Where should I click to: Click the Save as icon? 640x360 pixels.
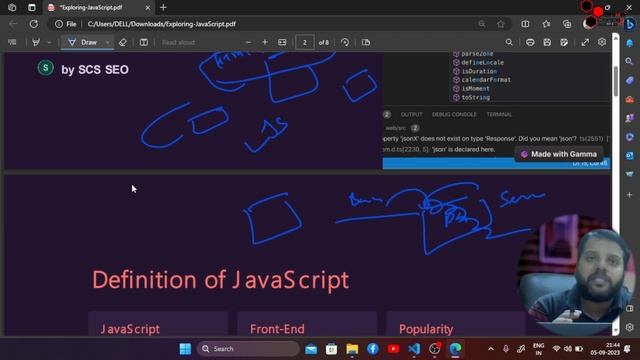point(564,42)
